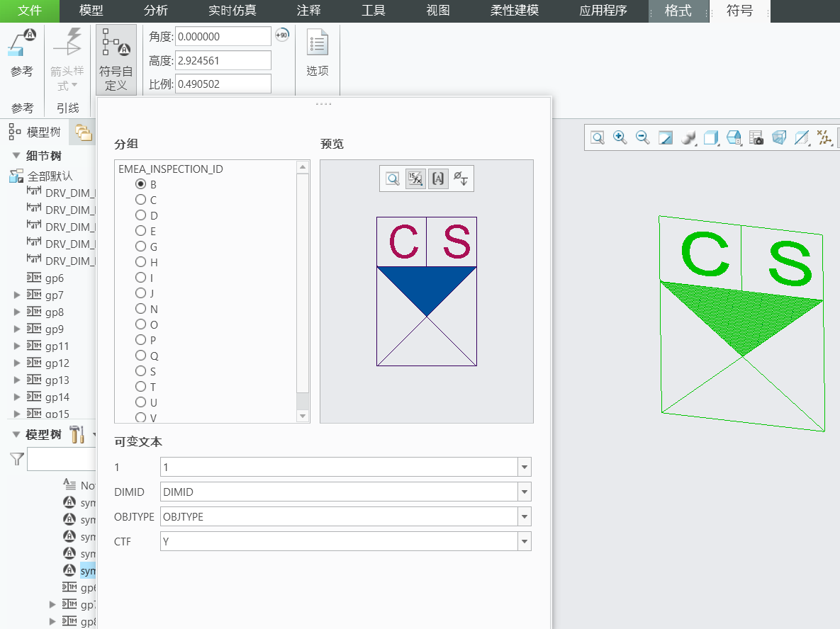Open the DIMID dropdown arrow
This screenshot has height=629, width=840.
pos(525,492)
